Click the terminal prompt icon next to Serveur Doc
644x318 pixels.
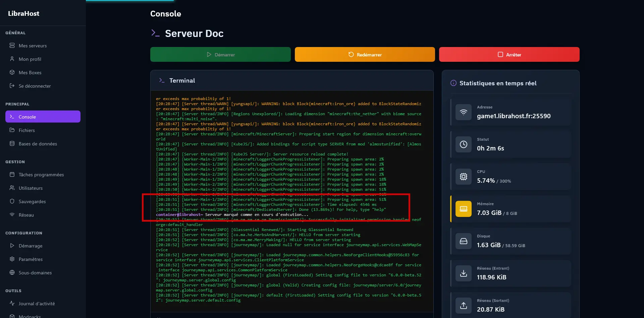(x=155, y=33)
